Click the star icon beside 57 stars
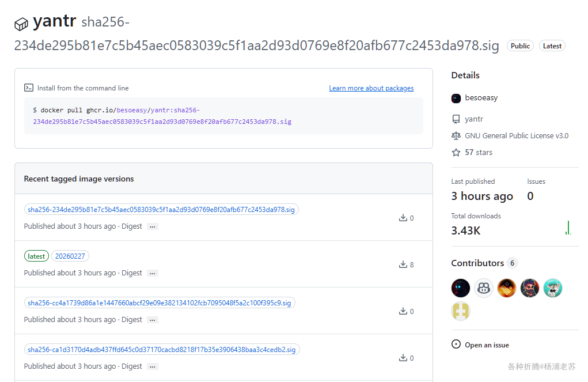Screen dimensions: 588x382 click(456, 153)
